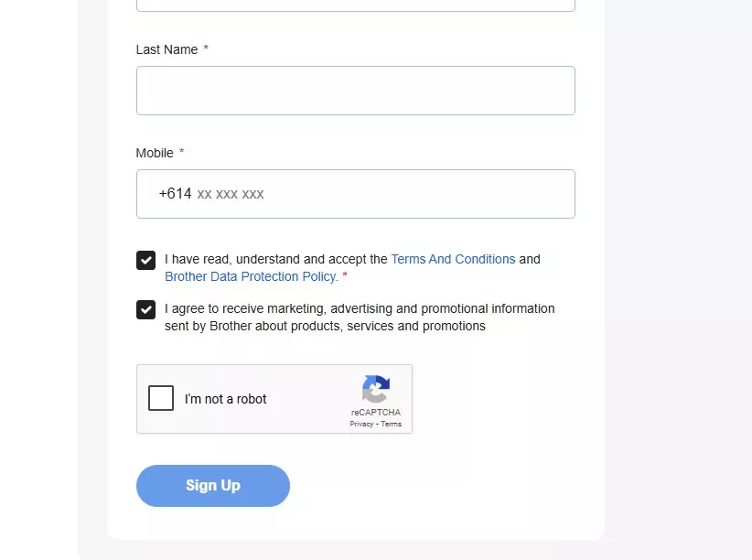This screenshot has height=560, width=752.
Task: Click the marketing consent label text
Action: tap(360, 317)
